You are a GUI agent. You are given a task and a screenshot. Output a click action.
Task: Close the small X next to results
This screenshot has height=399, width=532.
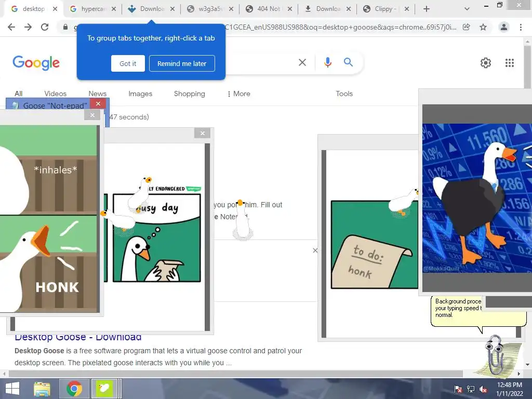pos(315,250)
